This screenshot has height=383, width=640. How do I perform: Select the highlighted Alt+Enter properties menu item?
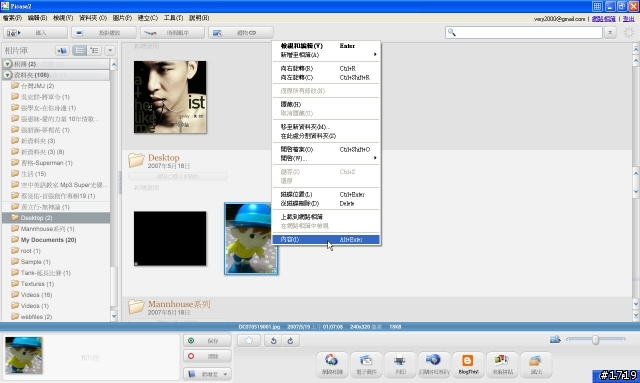[326, 240]
